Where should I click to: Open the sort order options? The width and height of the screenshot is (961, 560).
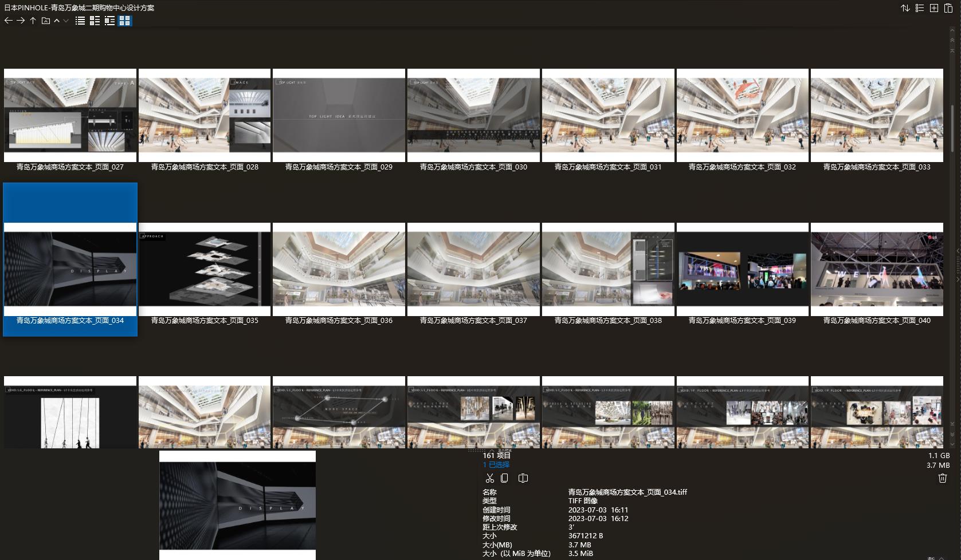click(905, 8)
